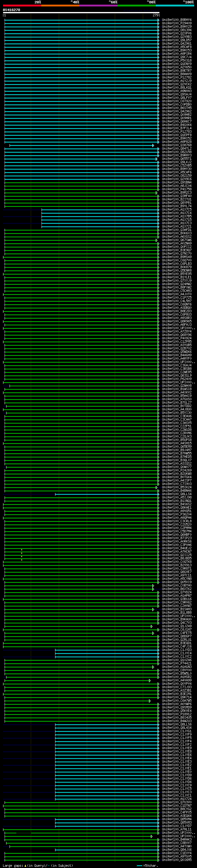The image size is (197, 868).
Task: Open hit UniRef100_P29409
Action: click(177, 23)
